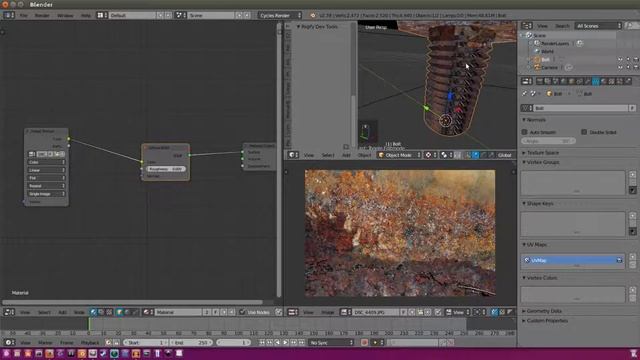Viewport: 640px width, 360px height.
Task: Click the node editor's editor type icon
Action: [x=9, y=312]
